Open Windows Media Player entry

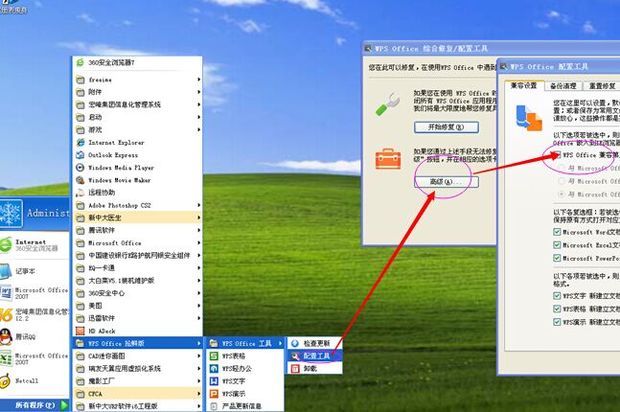(137, 168)
